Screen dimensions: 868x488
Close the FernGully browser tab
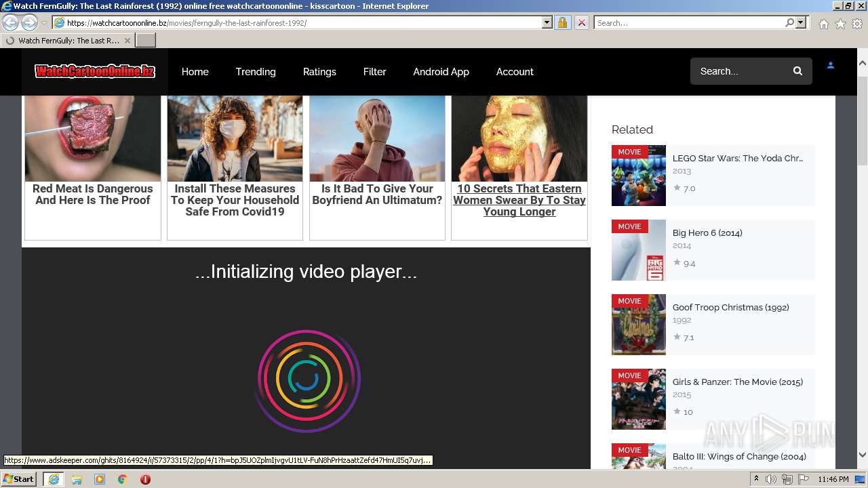pyautogui.click(x=127, y=41)
